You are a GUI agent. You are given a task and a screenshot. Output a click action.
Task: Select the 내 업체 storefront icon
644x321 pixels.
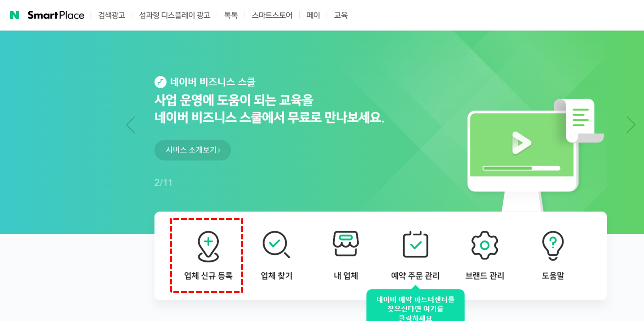(346, 244)
